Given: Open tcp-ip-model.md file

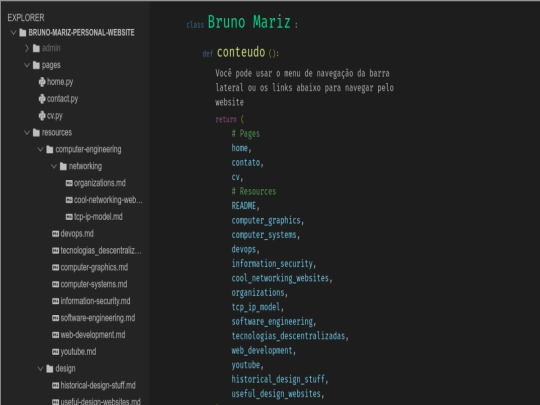Looking at the screenshot, I should (98, 217).
